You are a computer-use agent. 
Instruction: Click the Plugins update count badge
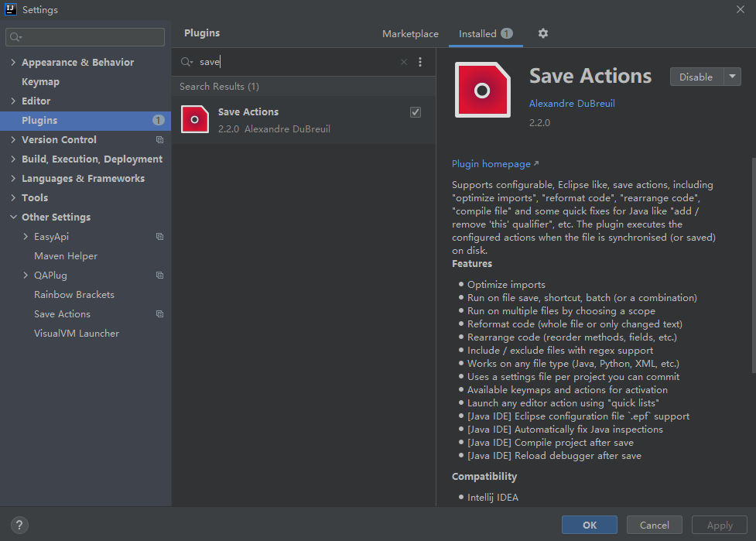[158, 120]
